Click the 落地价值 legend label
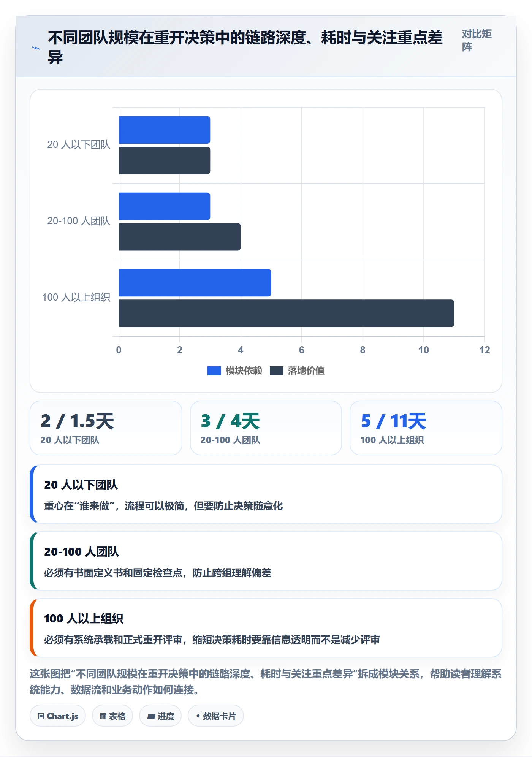 306,371
